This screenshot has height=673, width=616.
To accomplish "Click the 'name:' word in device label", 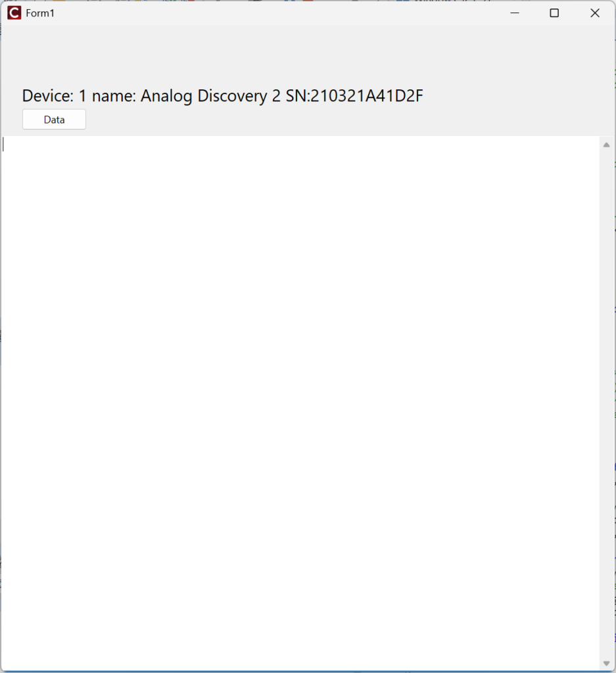I will tap(114, 96).
